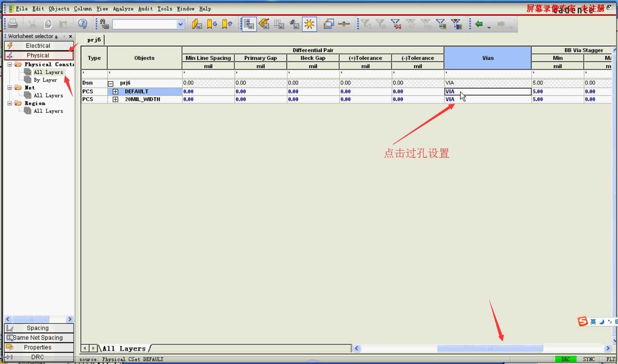Image resolution: width=618 pixels, height=364 pixels.
Task: Select All Layers under Net
Action: [x=48, y=96]
